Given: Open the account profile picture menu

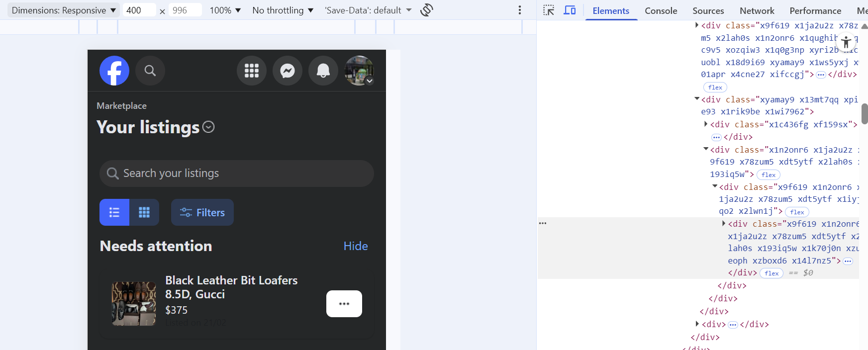Looking at the screenshot, I should click(x=359, y=71).
